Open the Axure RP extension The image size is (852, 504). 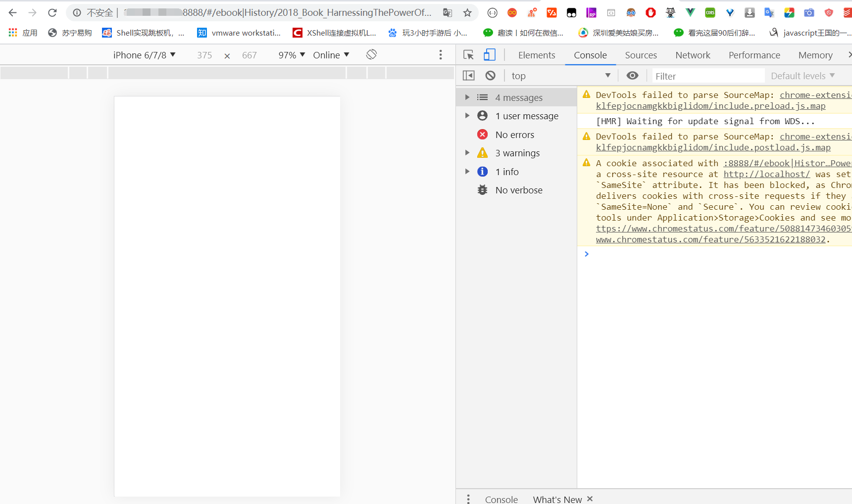click(592, 13)
